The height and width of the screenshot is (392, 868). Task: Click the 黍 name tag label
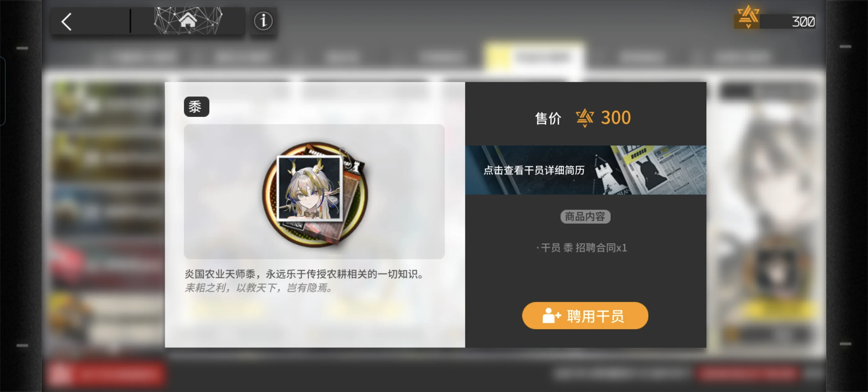pyautogui.click(x=197, y=107)
